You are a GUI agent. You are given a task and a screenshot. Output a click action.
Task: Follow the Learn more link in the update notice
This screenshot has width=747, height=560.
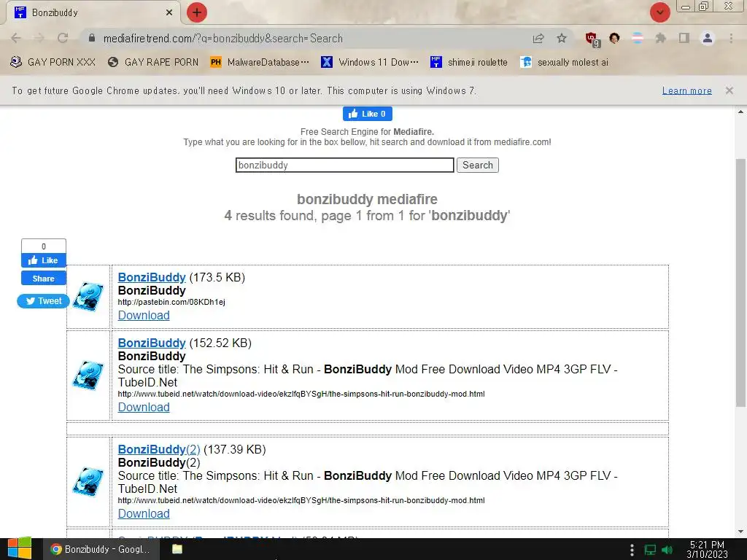(x=686, y=90)
